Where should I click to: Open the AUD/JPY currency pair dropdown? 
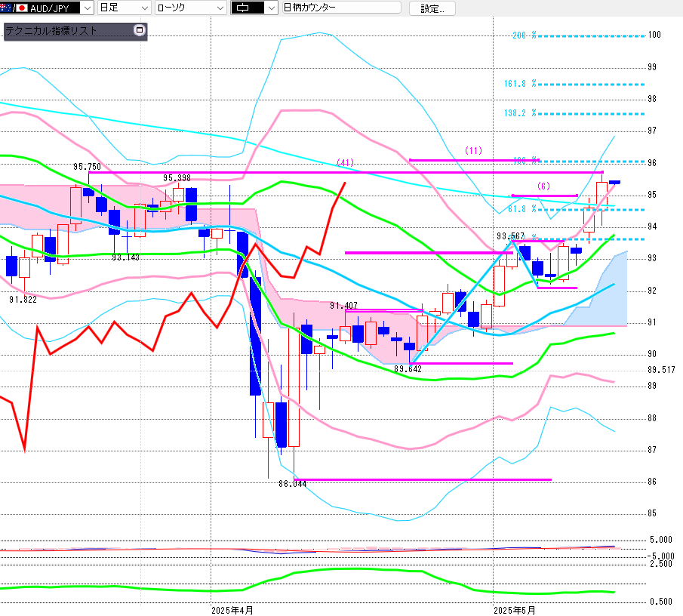click(x=88, y=8)
